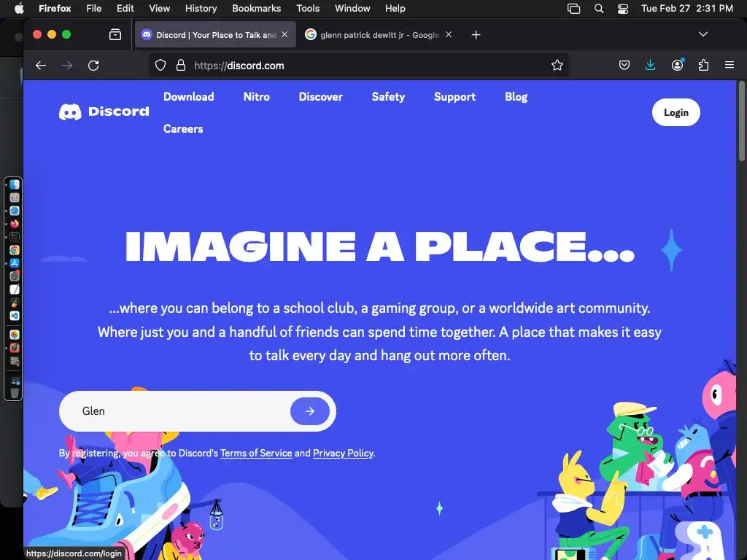Open the Firefox downloads panel
The image size is (747, 560).
pyautogui.click(x=650, y=65)
